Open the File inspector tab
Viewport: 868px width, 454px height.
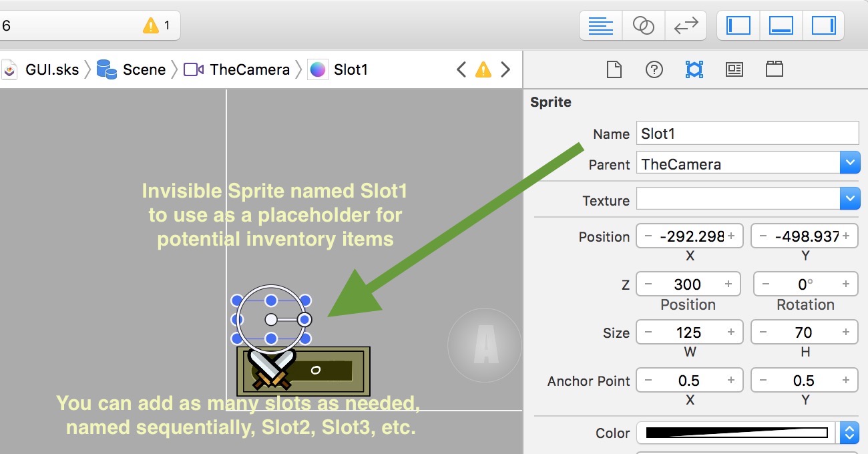[x=614, y=69]
